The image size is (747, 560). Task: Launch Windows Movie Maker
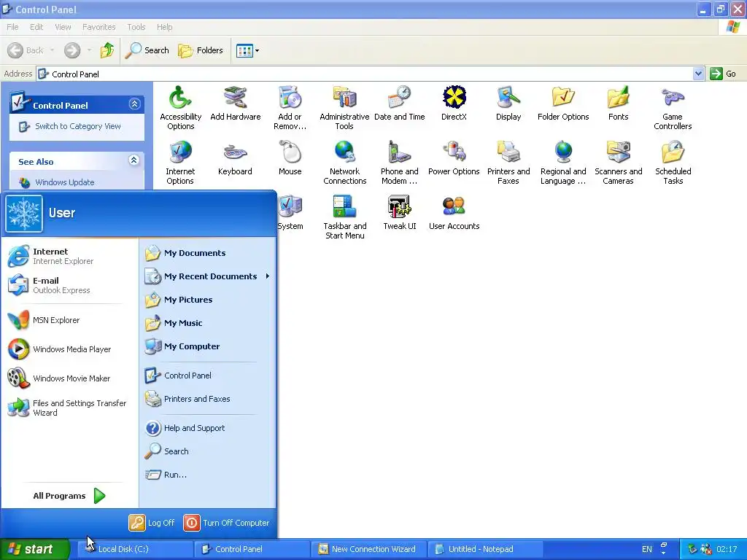pos(68,378)
